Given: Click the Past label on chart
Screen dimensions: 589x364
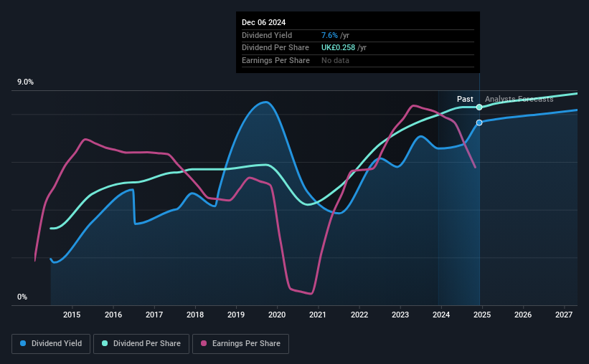Looking at the screenshot, I should pos(465,99).
